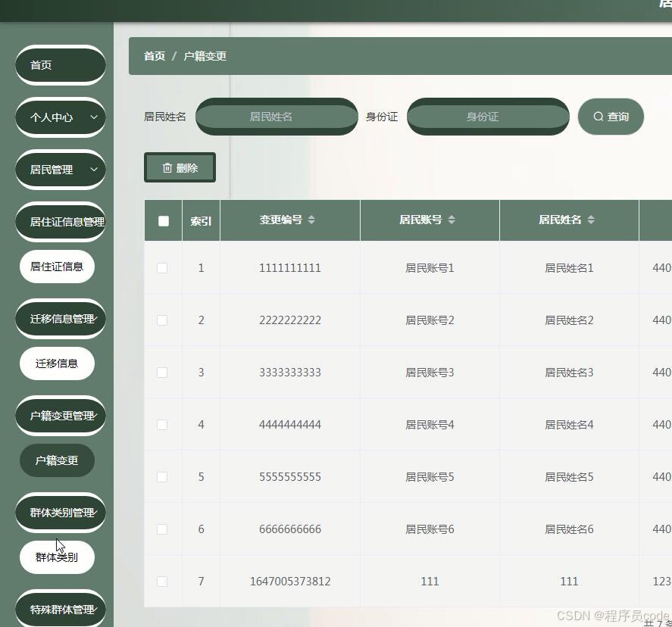Click cell 1647005373812

(290, 581)
